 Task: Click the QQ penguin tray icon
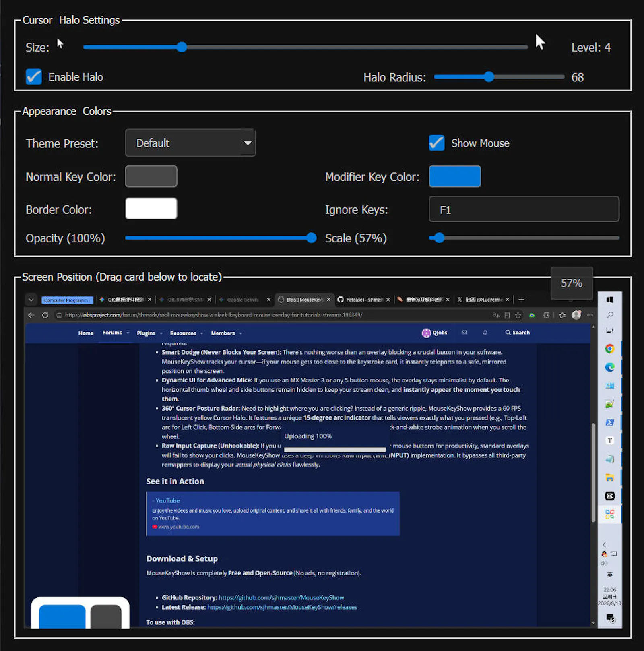pyautogui.click(x=604, y=554)
